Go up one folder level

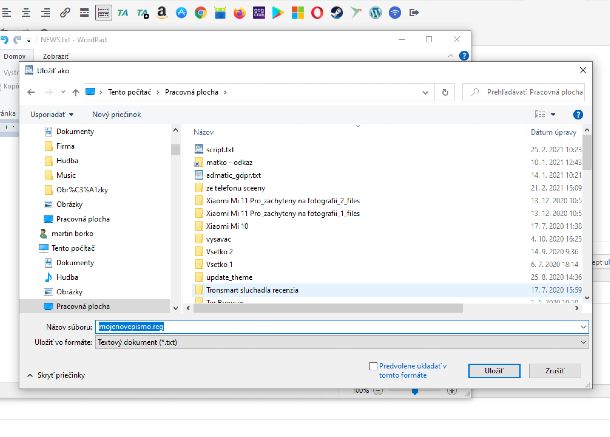point(75,92)
